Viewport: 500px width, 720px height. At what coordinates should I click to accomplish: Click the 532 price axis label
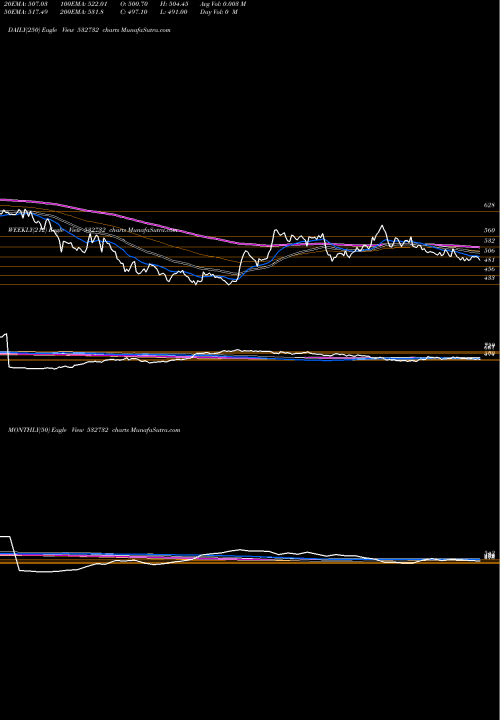point(489,241)
